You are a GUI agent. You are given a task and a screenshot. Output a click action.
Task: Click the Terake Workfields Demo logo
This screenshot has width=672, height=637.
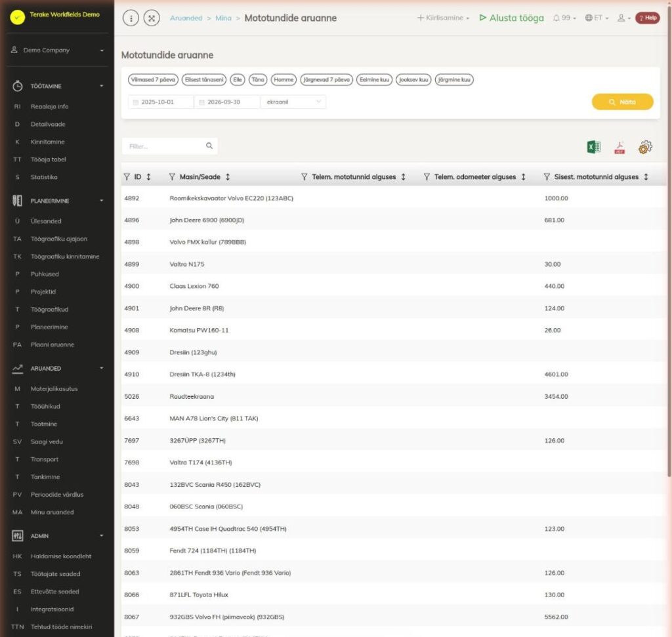pos(18,17)
